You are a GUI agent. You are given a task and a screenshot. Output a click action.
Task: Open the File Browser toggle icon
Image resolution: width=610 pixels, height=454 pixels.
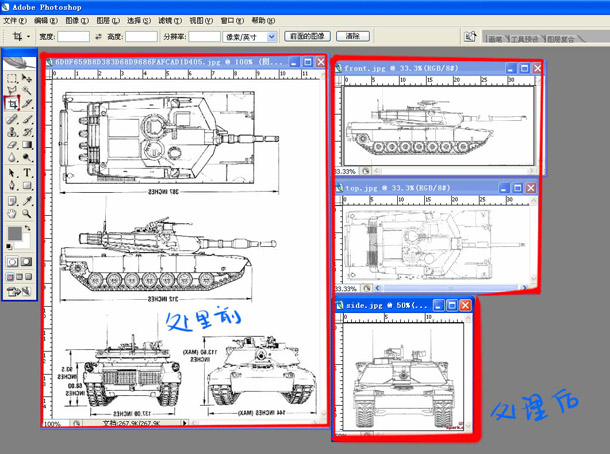[x=470, y=37]
